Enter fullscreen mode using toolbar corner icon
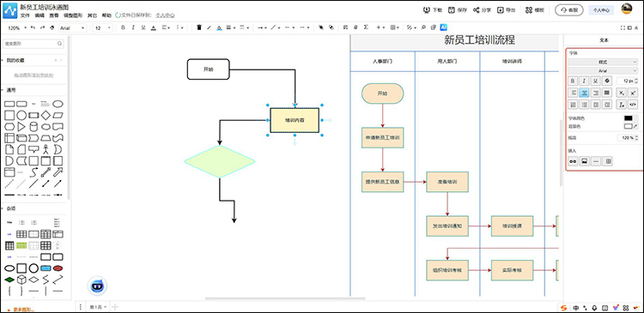Image resolution: width=644 pixels, height=313 pixels. pos(623,27)
